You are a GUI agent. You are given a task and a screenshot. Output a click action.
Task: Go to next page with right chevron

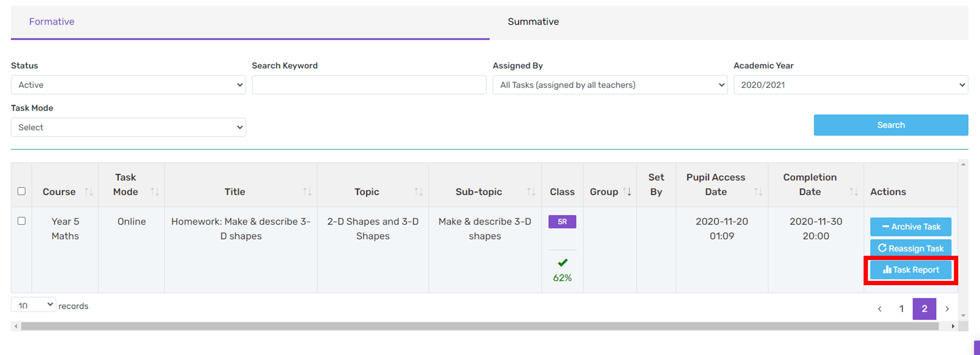tap(947, 308)
